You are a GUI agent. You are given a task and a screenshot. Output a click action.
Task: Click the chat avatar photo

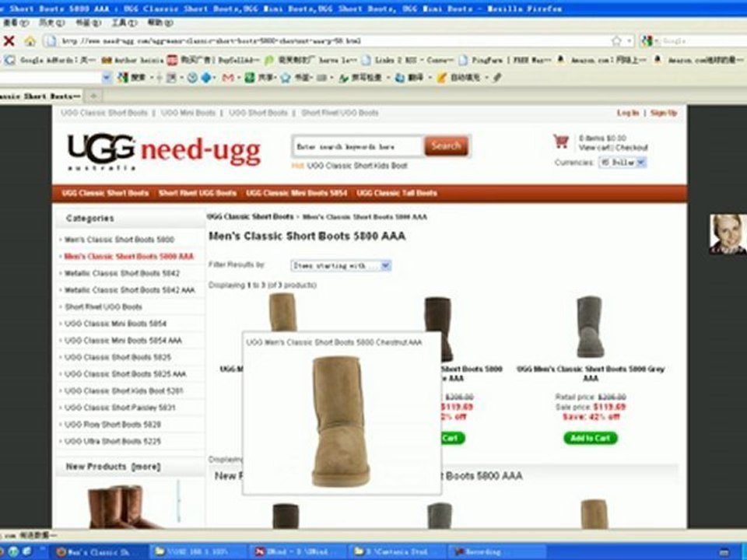coord(728,234)
